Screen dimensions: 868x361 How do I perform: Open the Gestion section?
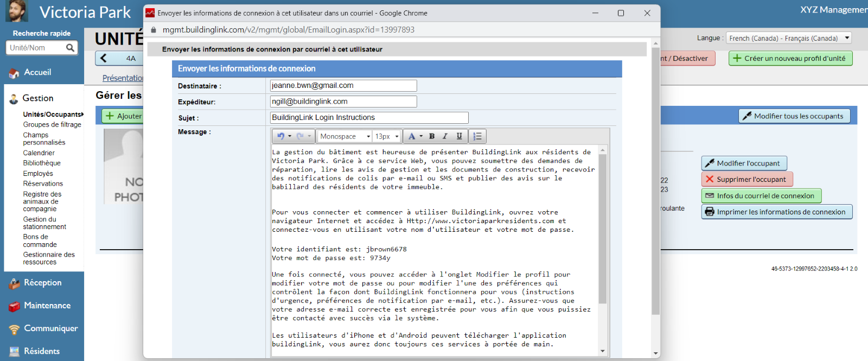pos(38,98)
